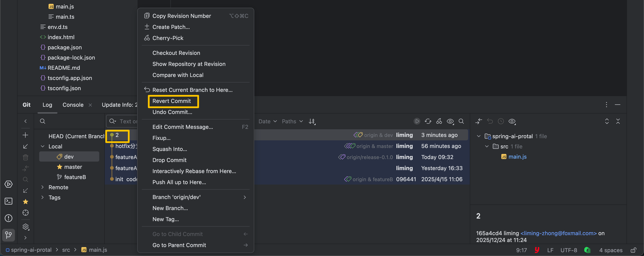Image resolution: width=644 pixels, height=256 pixels.
Task: Select the master branch in Local
Action: coord(73,167)
